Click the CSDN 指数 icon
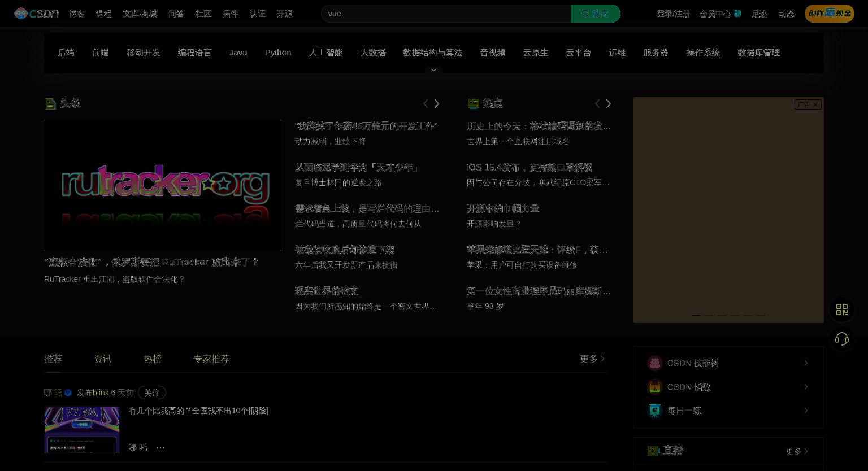This screenshot has height=471, width=868. [x=654, y=387]
